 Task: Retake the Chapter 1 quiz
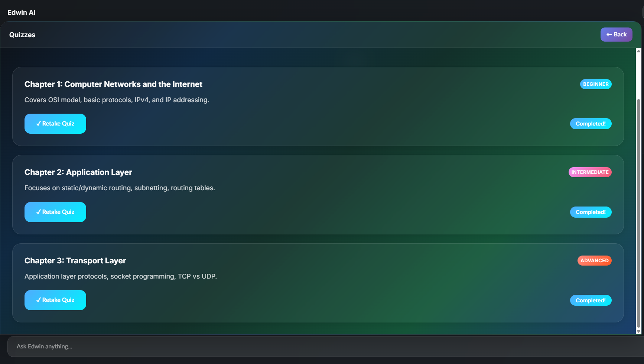coord(55,124)
